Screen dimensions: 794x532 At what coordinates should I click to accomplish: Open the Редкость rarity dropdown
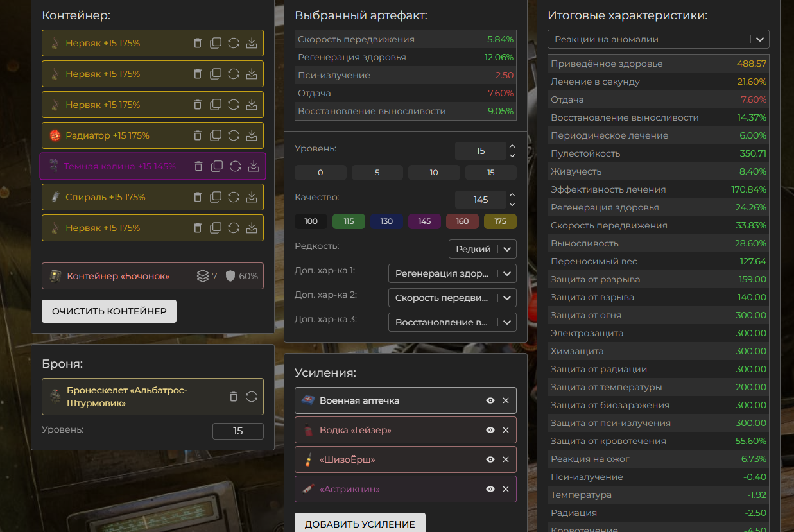click(482, 249)
